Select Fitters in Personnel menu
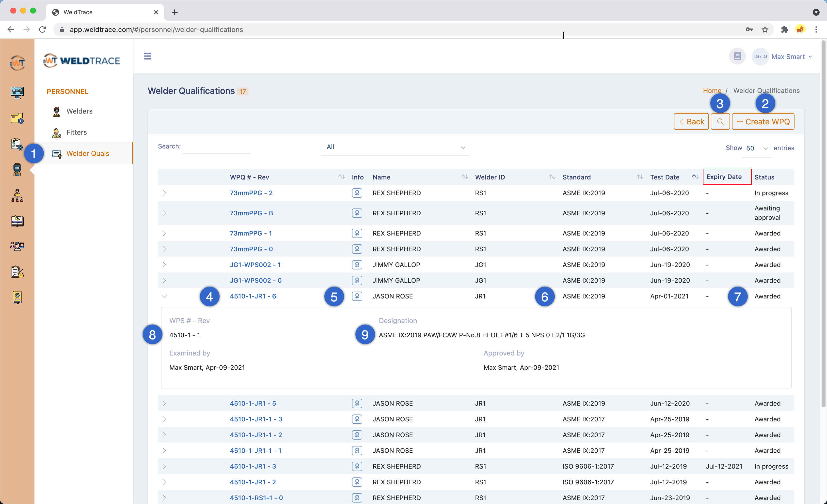Screen dimensions: 827x504 pos(77,133)
